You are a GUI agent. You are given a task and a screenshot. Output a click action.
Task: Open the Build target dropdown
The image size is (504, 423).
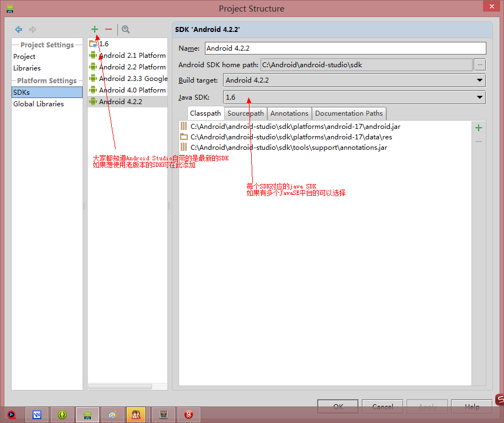pos(354,80)
